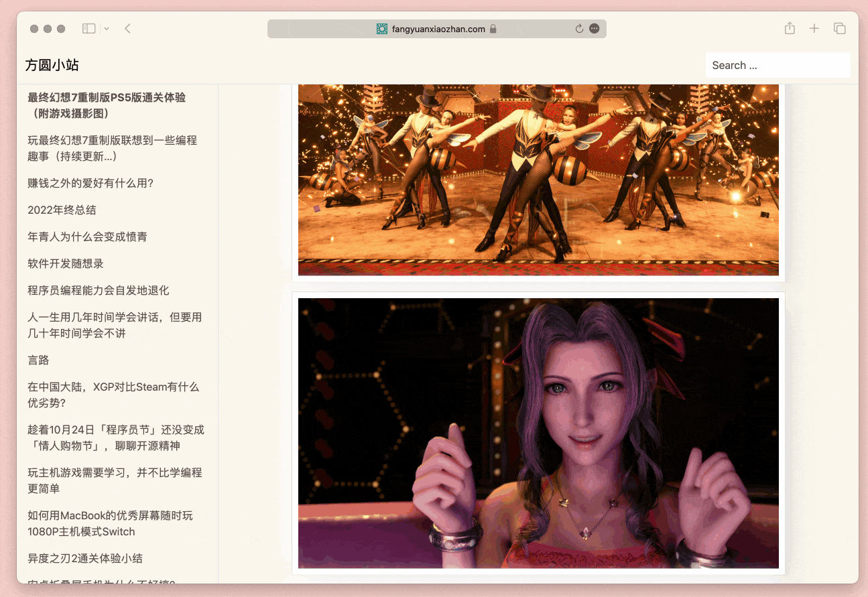
Task: Open 软件开发随想录 post
Action: [x=66, y=263]
